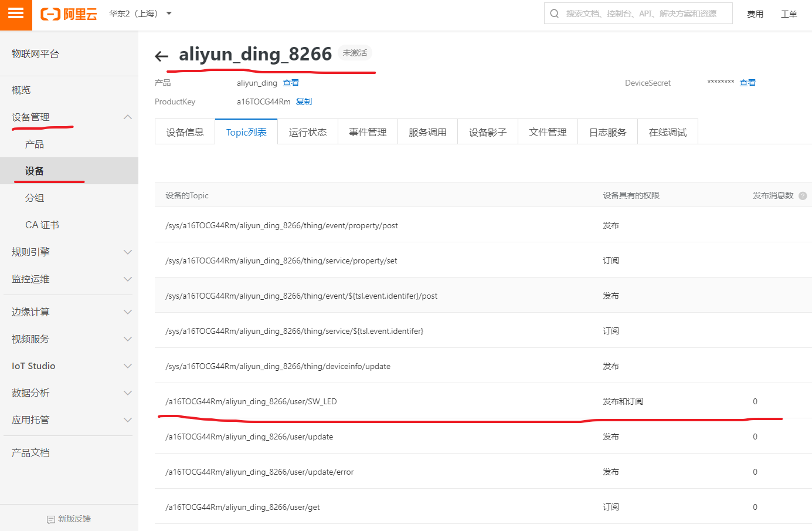Collapse the 设备管理 section
The image size is (812, 531).
(x=128, y=117)
